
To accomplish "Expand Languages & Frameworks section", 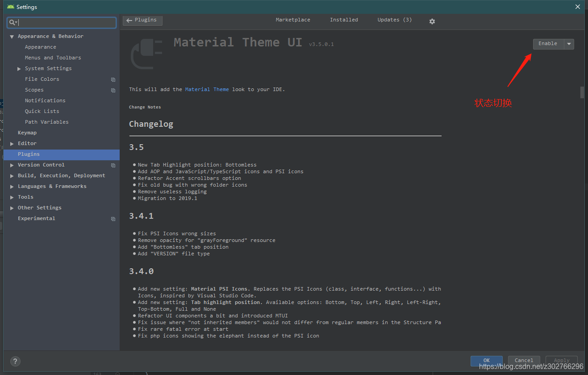I will (12, 187).
